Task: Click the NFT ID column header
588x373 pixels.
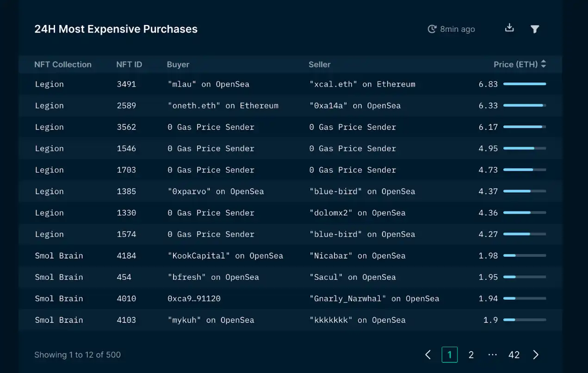Action: (129, 64)
